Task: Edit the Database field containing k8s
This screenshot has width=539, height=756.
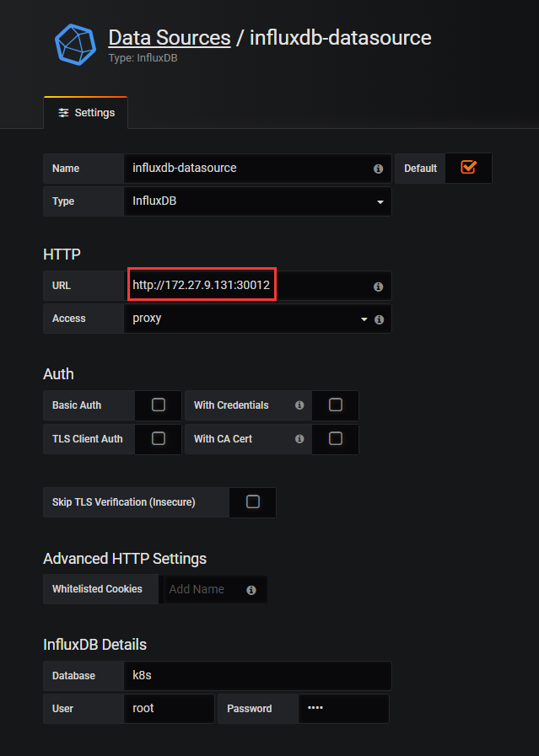Action: [257, 676]
